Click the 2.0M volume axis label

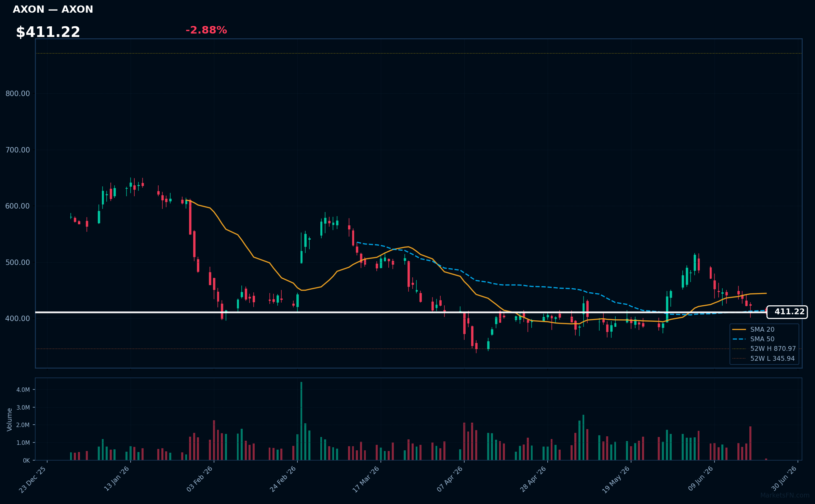pos(23,425)
